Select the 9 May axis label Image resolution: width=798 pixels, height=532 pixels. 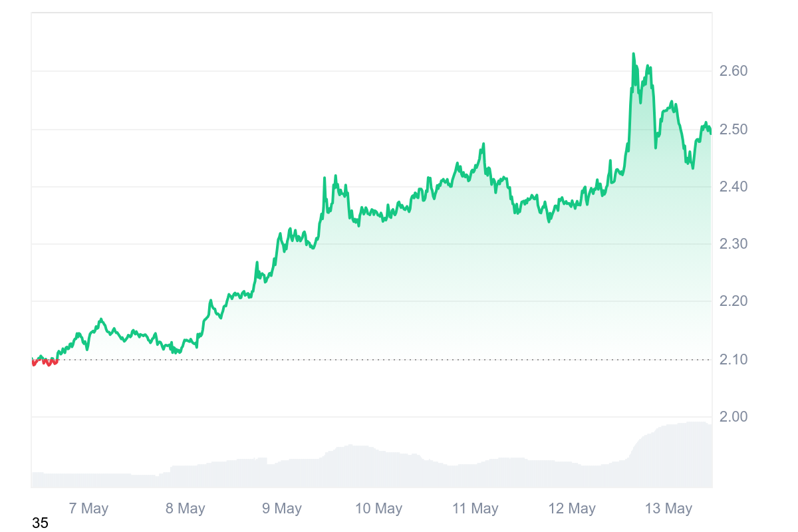pyautogui.click(x=282, y=509)
